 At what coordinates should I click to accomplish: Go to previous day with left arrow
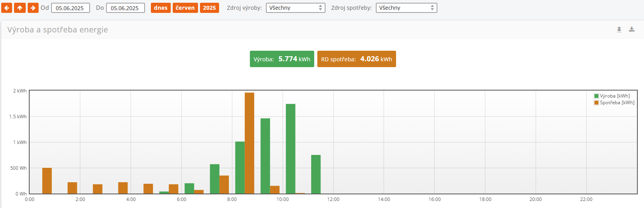7,8
